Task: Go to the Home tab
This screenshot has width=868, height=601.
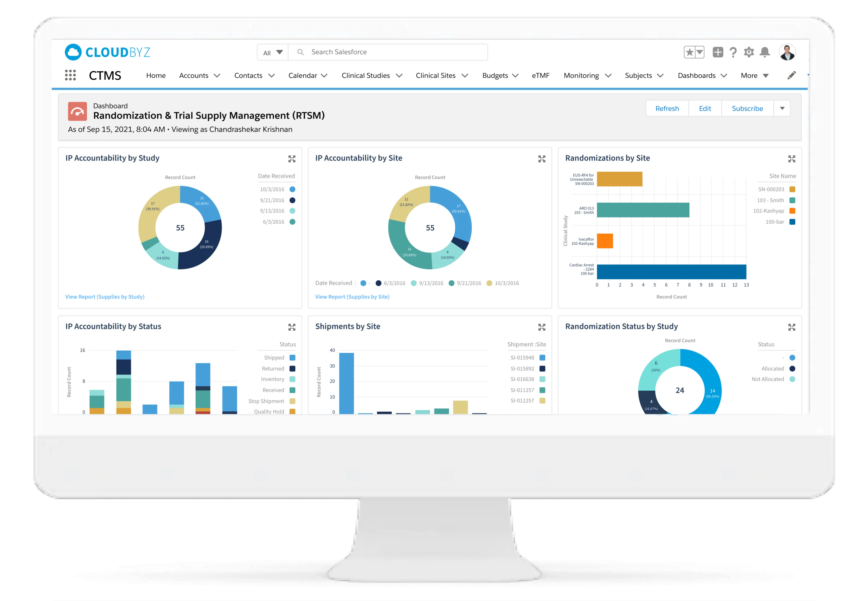Action: coord(156,76)
